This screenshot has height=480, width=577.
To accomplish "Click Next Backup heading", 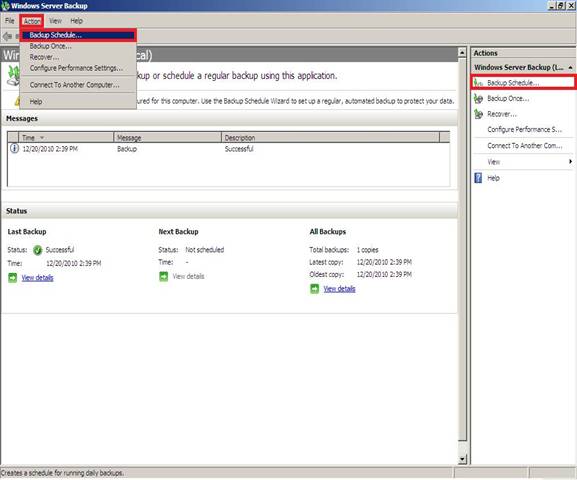I will [x=178, y=232].
